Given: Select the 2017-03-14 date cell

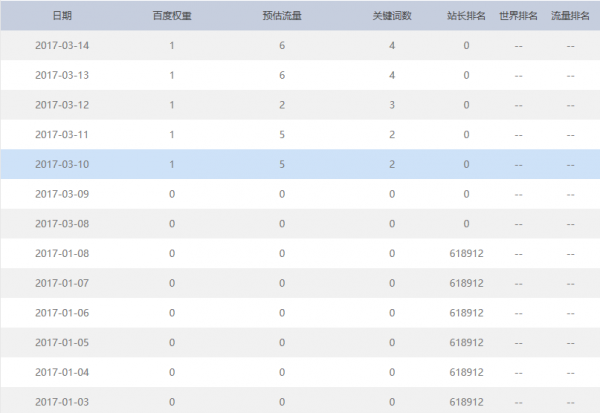Looking at the screenshot, I should click(62, 46).
